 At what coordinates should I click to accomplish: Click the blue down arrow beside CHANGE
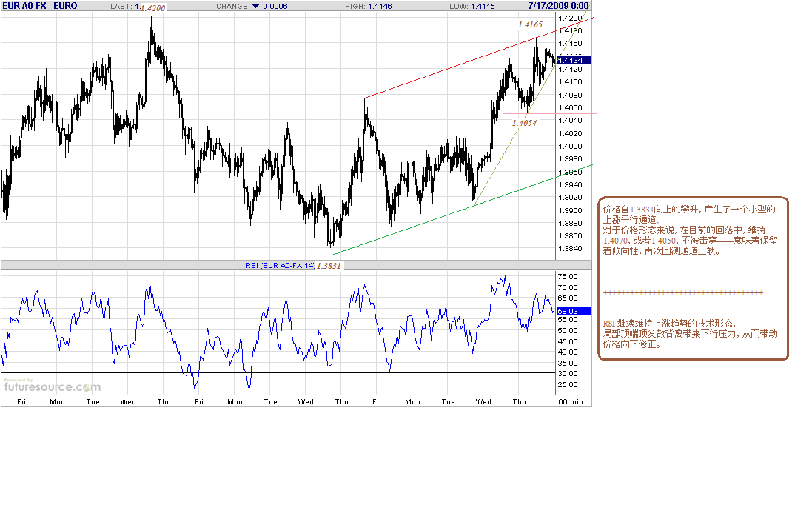coord(255,6)
